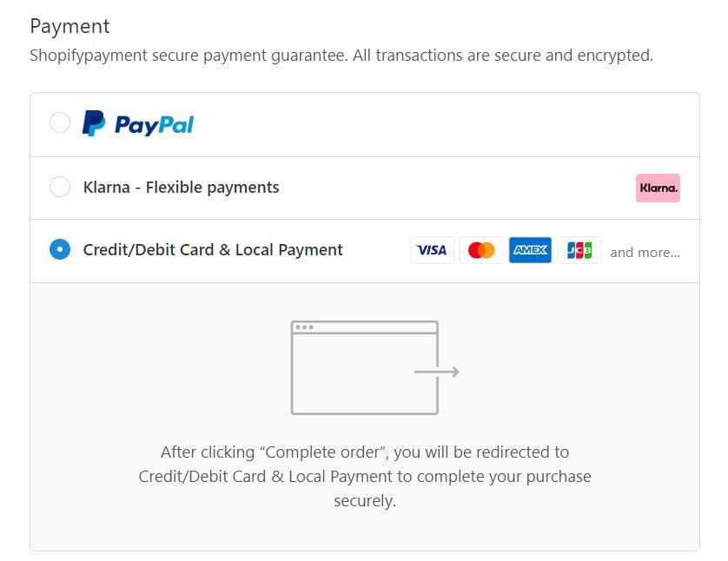Click the Amex card logo
Image resolution: width=728 pixels, height=561 pixels.
530,250
